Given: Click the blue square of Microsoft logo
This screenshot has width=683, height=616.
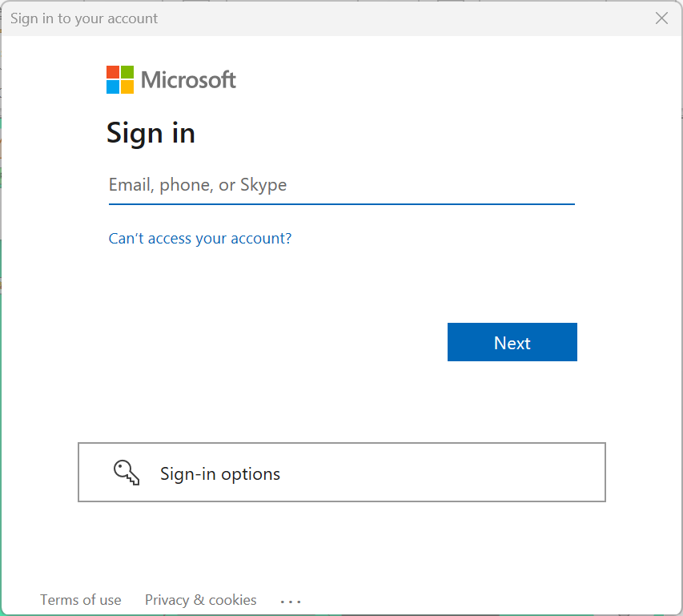Looking at the screenshot, I should coord(113,87).
